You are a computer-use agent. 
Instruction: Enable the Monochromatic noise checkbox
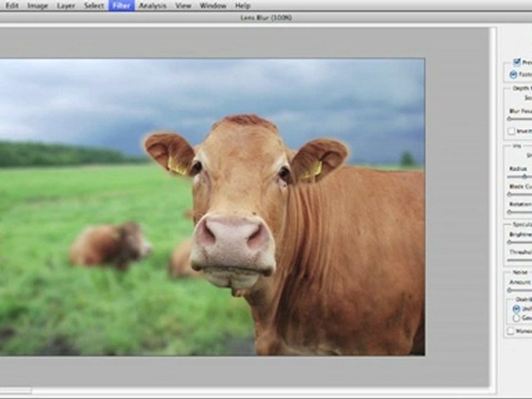coord(510,331)
